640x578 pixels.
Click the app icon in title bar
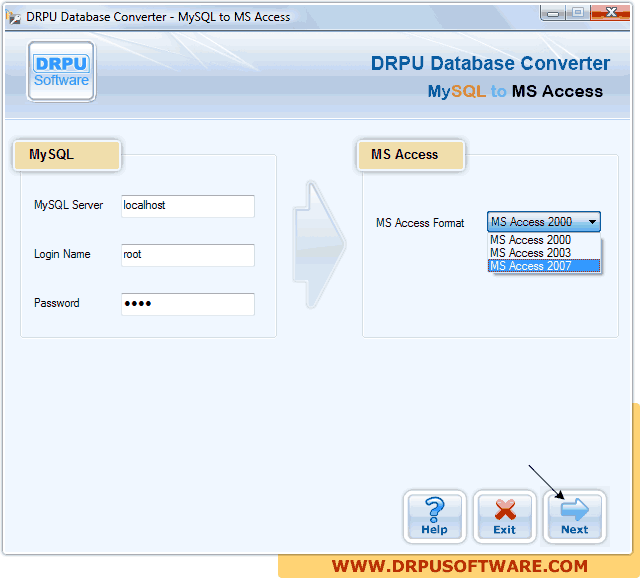tap(13, 17)
